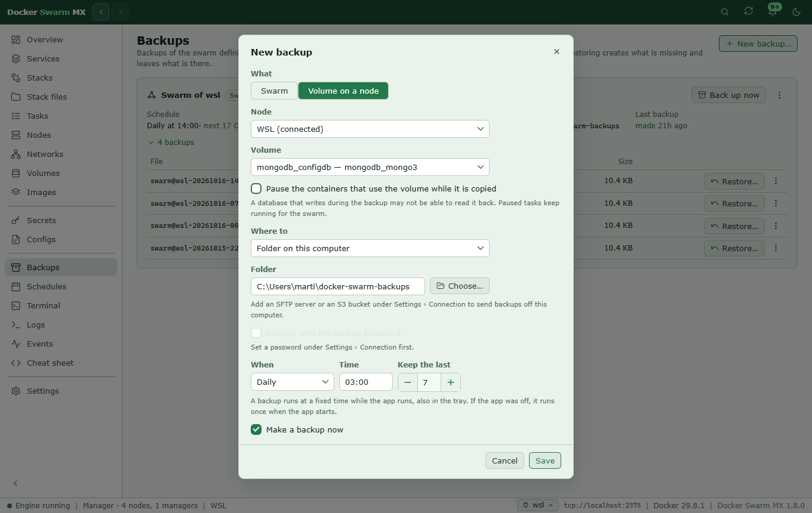The height and width of the screenshot is (513, 812).
Task: Choose a backup folder
Action: [x=460, y=286]
